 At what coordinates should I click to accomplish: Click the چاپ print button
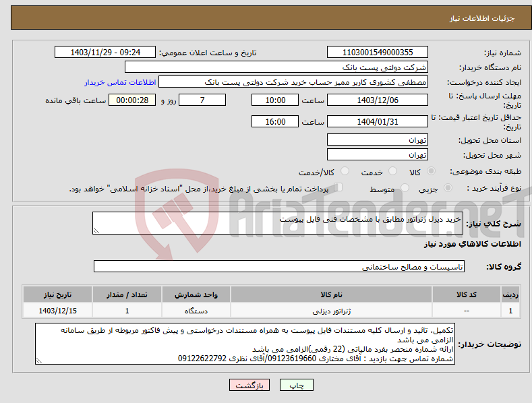point(297,385)
